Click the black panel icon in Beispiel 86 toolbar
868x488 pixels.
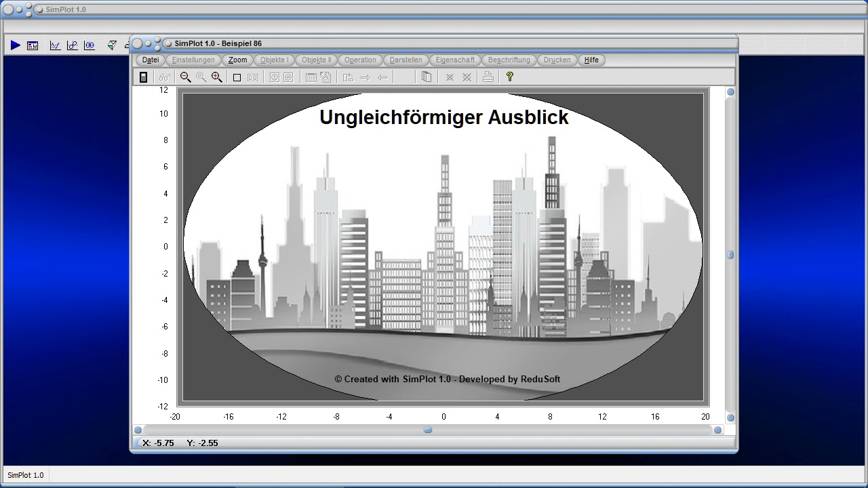tap(143, 77)
